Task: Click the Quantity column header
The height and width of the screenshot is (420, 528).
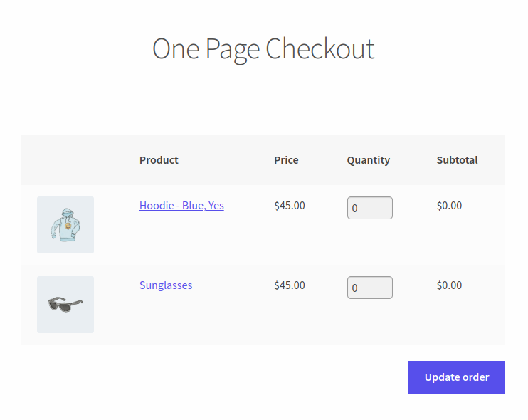Action: click(x=369, y=160)
